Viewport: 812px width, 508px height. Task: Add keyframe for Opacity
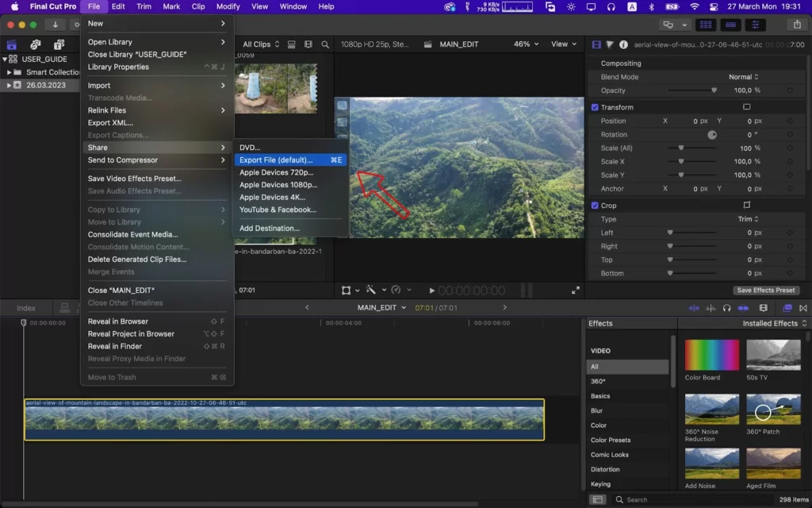pos(790,90)
